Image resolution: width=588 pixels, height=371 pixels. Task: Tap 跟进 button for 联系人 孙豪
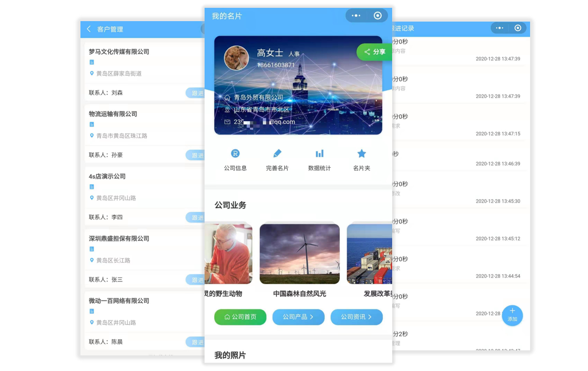(195, 155)
